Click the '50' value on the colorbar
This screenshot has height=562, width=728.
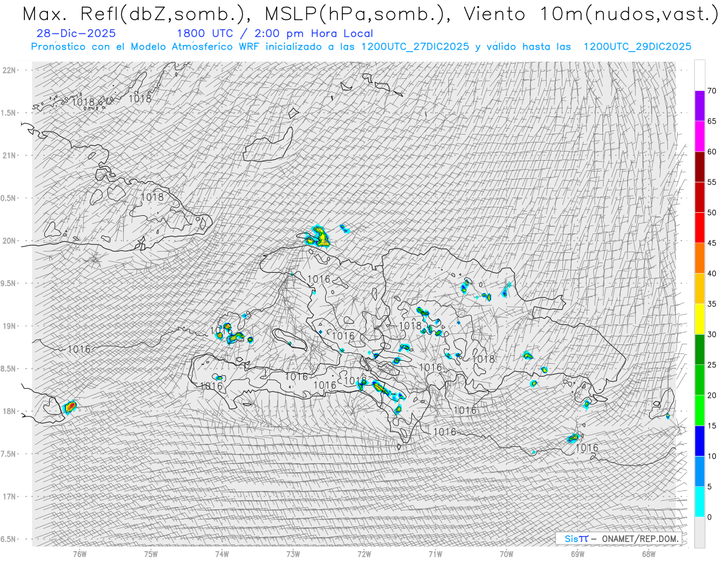pos(712,213)
